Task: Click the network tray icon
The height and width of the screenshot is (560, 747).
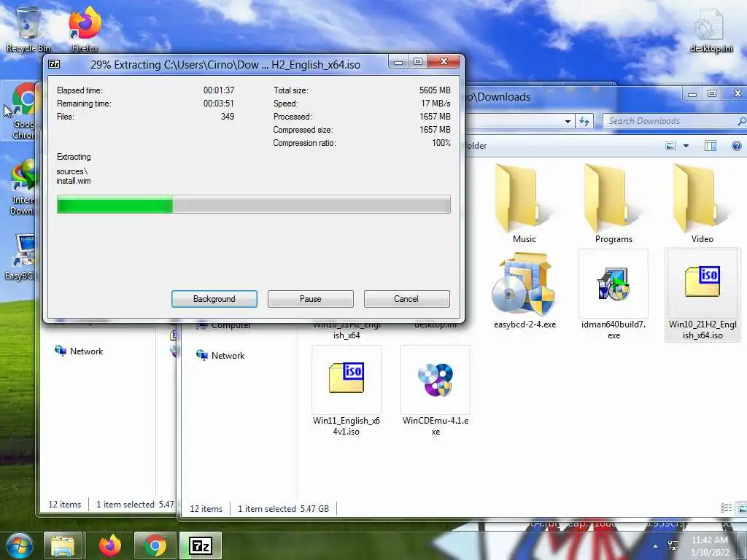Action: pyautogui.click(x=673, y=545)
